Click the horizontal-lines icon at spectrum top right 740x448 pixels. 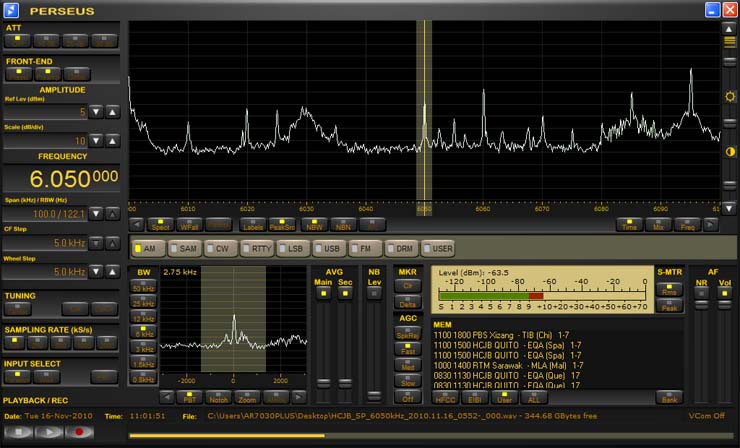[x=730, y=42]
